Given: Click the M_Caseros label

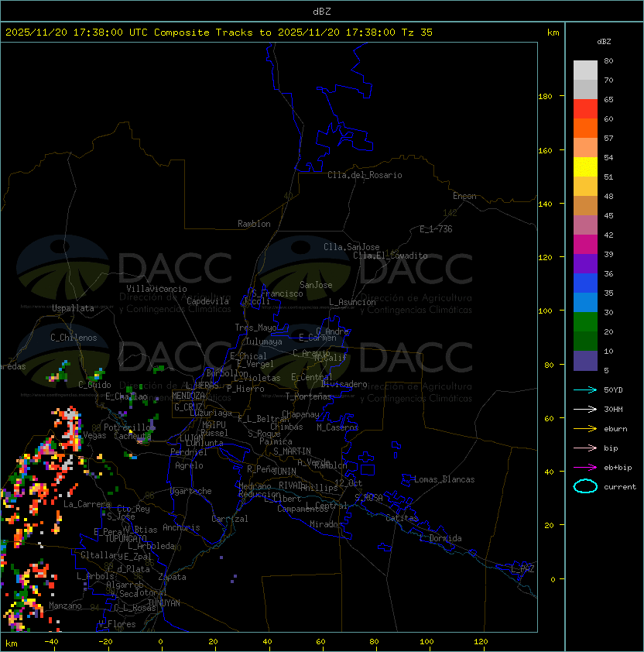Looking at the screenshot, I should [337, 427].
